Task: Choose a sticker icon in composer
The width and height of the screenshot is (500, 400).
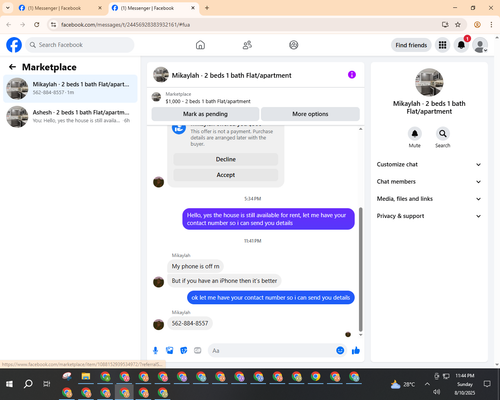Action: [184, 350]
